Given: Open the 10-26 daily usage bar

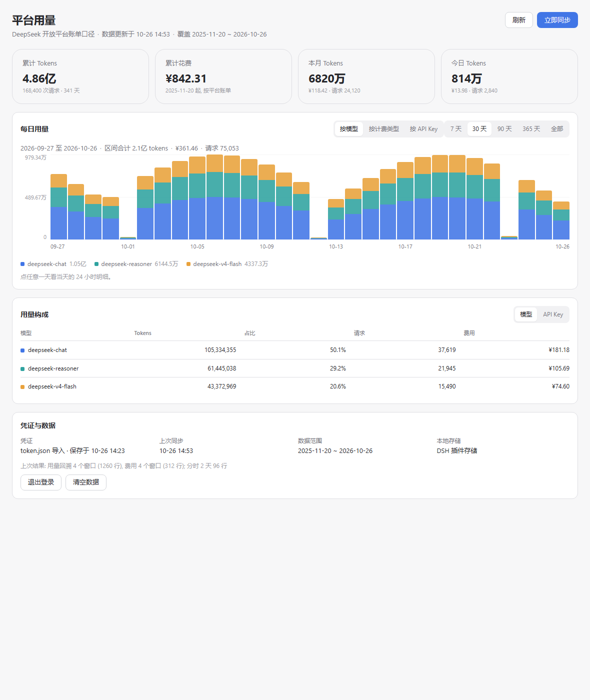Looking at the screenshot, I should click(561, 220).
